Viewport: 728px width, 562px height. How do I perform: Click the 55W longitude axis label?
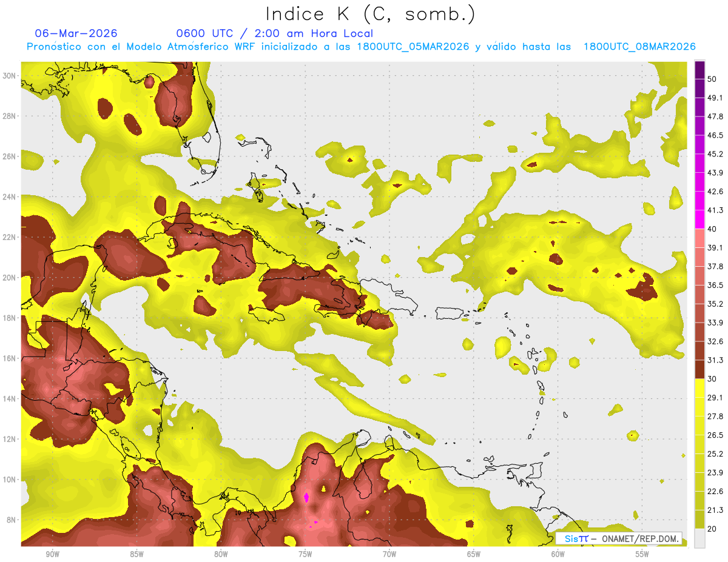[642, 554]
